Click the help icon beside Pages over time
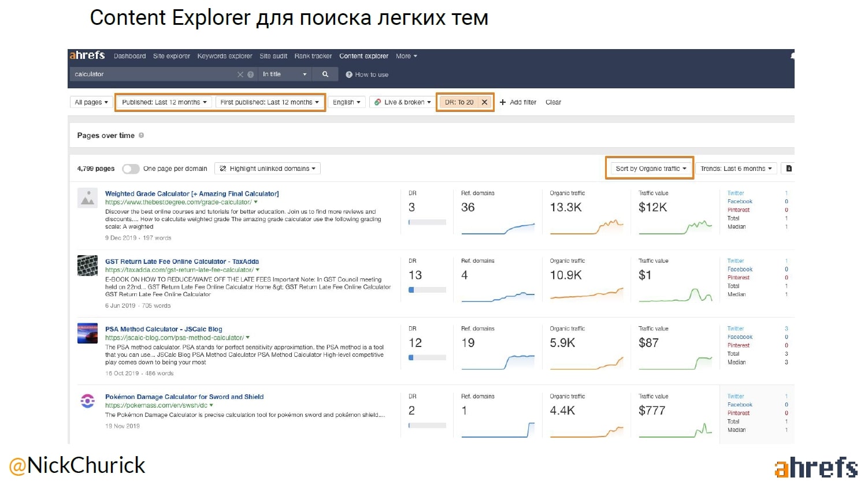This screenshot has width=868, height=485. click(142, 136)
